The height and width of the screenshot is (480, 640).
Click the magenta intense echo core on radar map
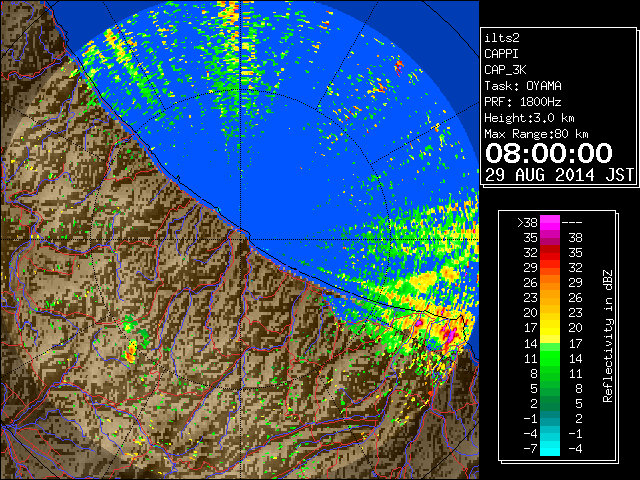449,336
